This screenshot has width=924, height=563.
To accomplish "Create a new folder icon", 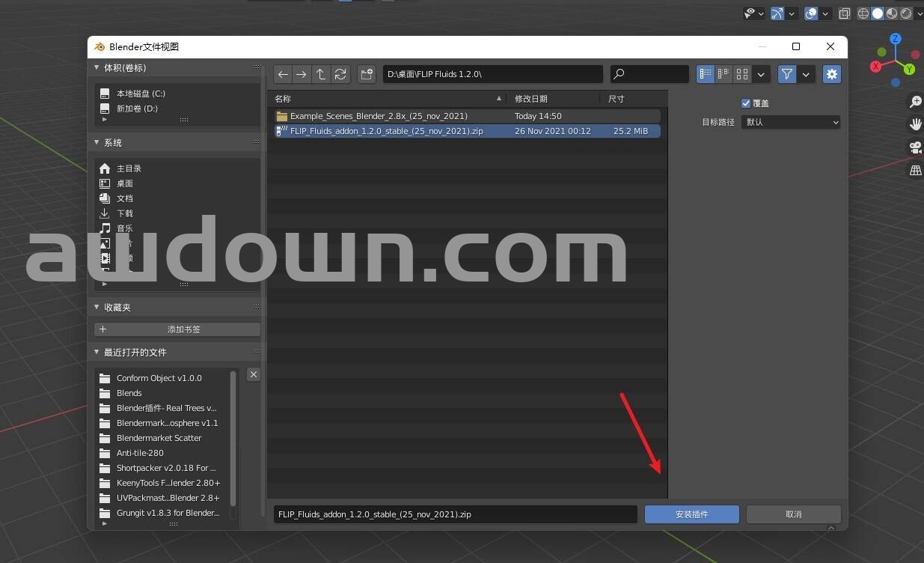I will coord(367,74).
